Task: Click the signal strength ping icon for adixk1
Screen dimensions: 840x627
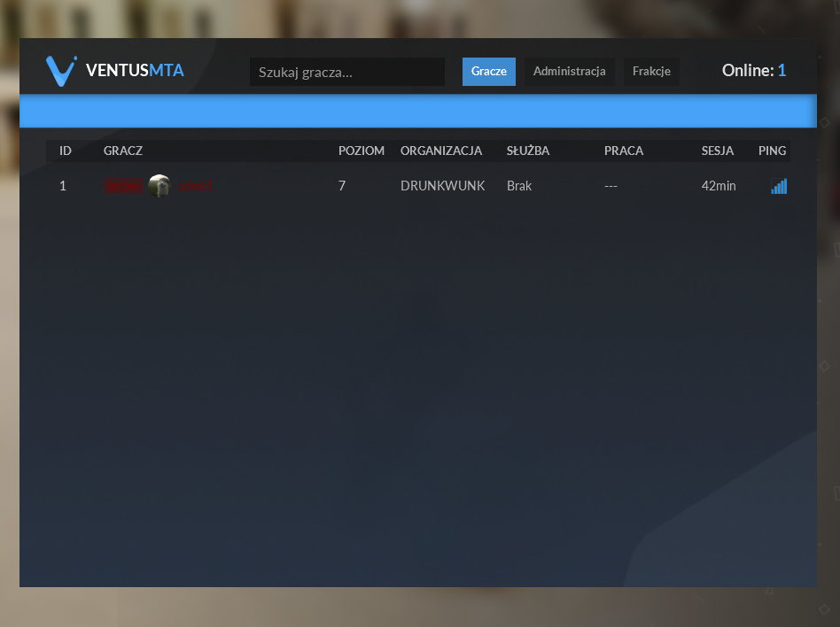Action: pos(778,186)
